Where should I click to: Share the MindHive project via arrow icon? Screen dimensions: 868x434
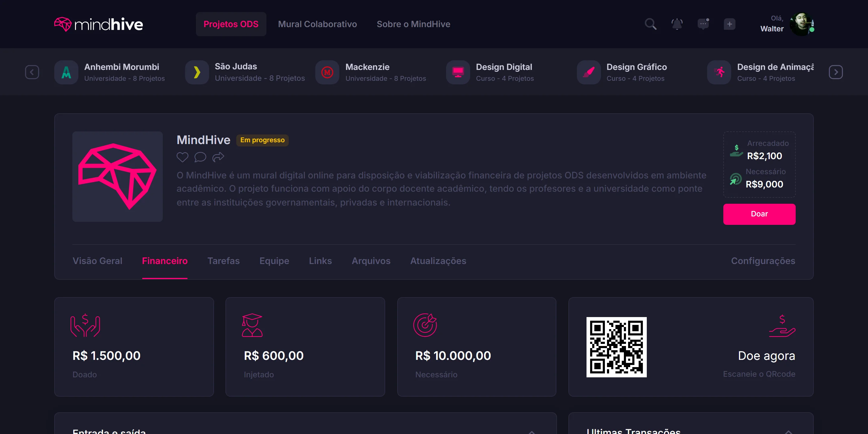point(218,157)
